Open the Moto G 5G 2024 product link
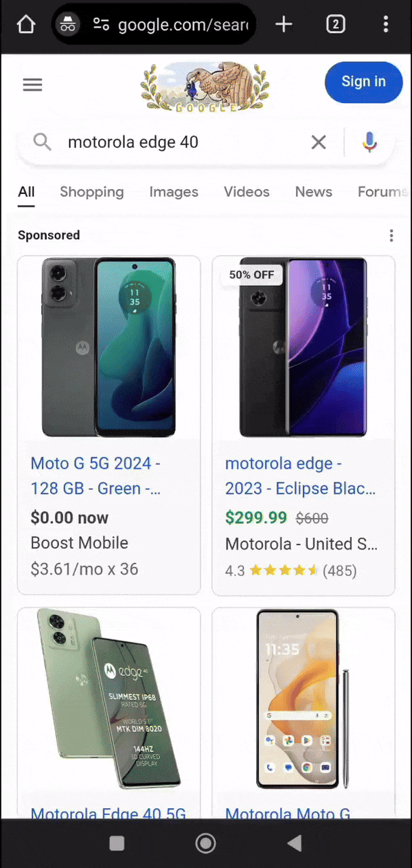412x868 pixels. pyautogui.click(x=95, y=476)
